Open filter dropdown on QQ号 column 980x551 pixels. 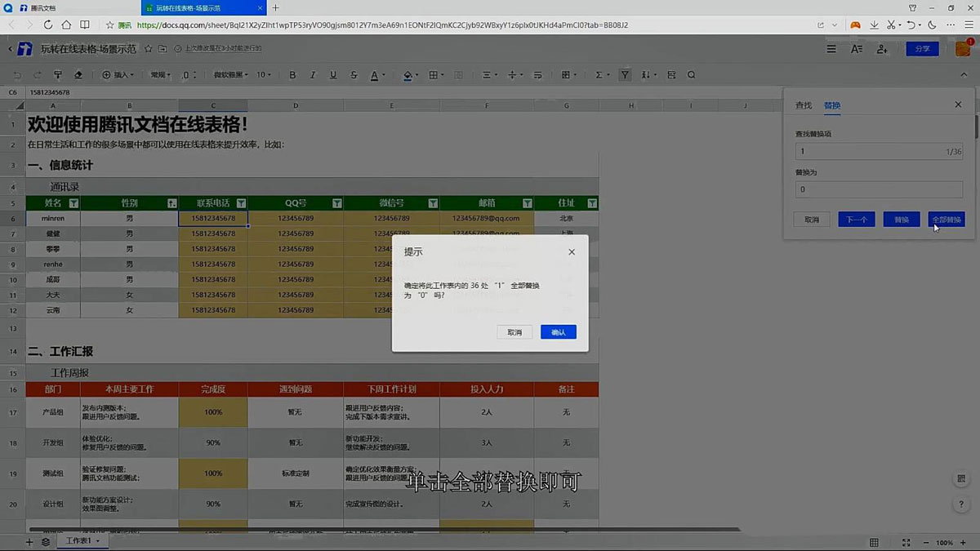(x=336, y=203)
